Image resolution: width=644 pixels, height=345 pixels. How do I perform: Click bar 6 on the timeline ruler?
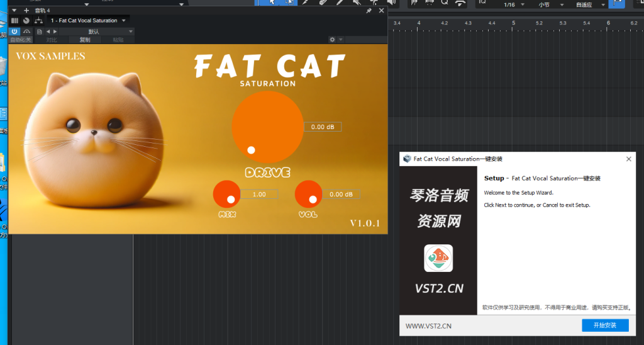tap(608, 23)
